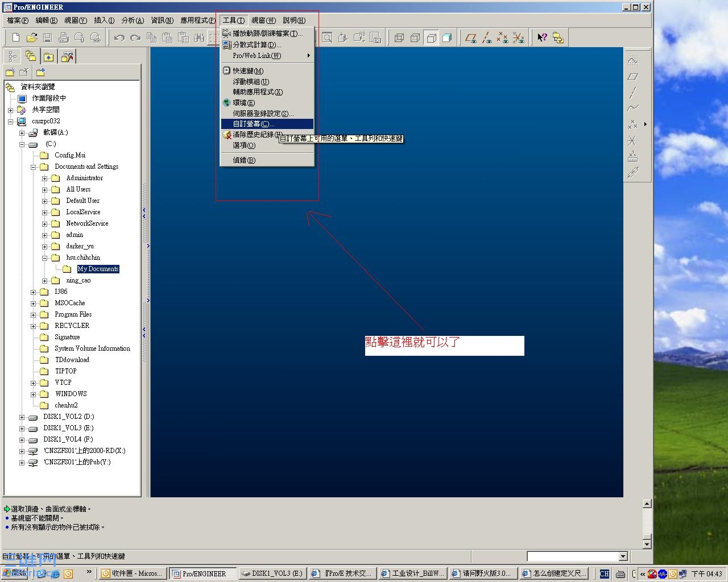Toggle datum planes display
728x582 pixels.
(471, 38)
